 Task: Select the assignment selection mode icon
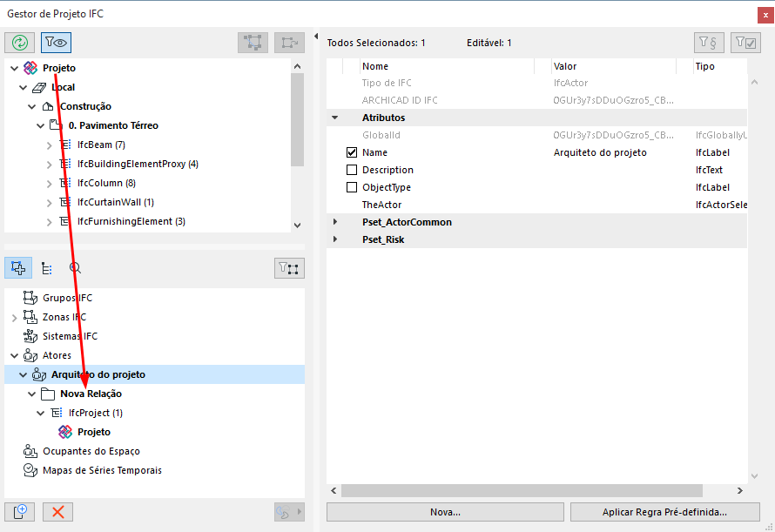tap(19, 268)
